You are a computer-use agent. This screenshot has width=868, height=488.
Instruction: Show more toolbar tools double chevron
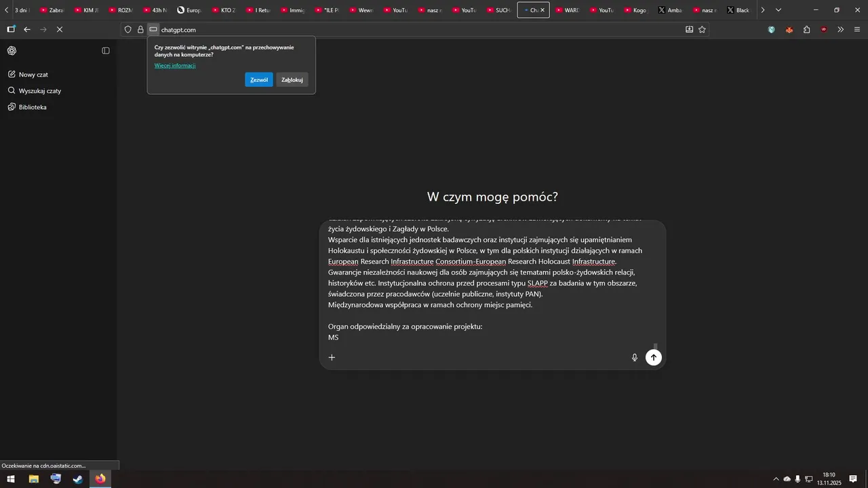(x=841, y=30)
